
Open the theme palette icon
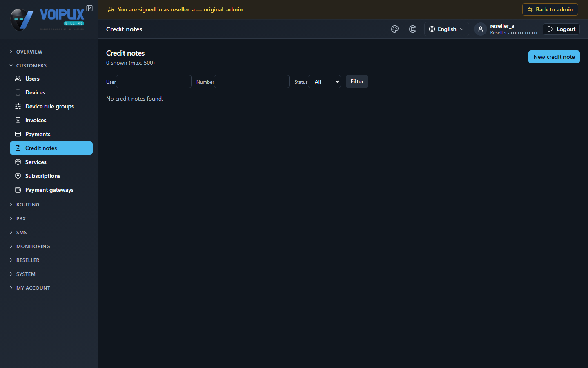coord(395,29)
